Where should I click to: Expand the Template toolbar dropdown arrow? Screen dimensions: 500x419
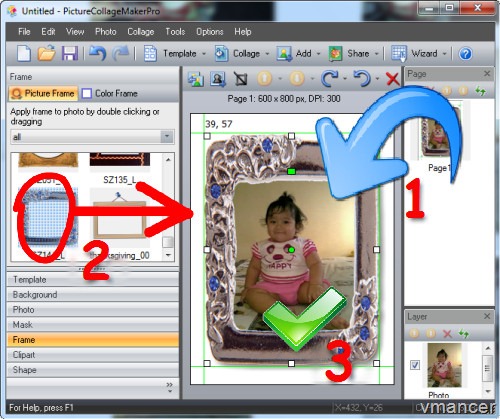[x=204, y=54]
